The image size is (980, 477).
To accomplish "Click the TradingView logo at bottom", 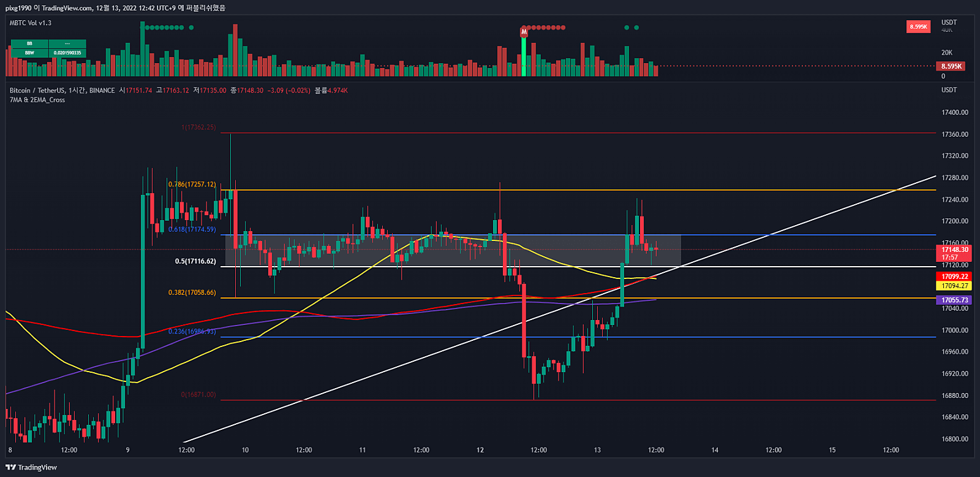I will point(31,467).
